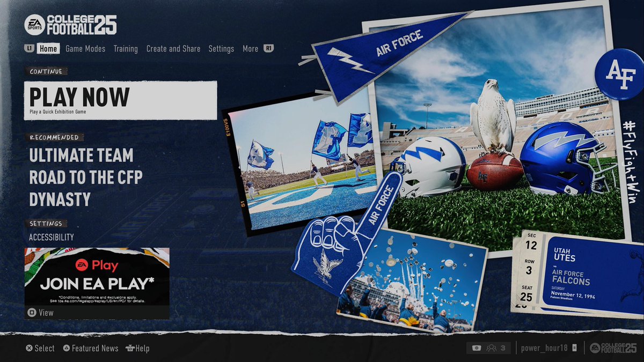Open the More tab
Screen dimensions: 644x362
tap(250, 48)
